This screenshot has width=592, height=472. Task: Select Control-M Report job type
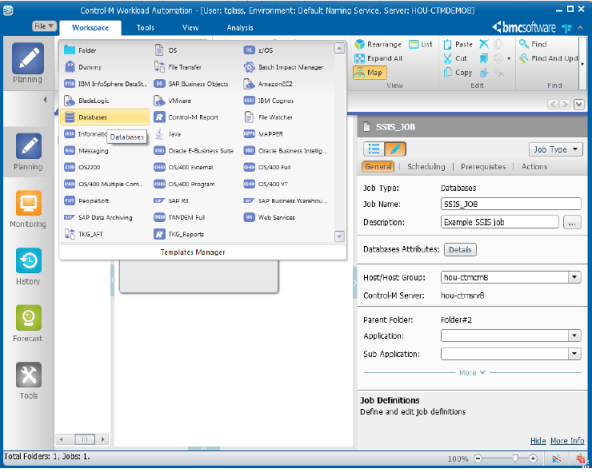pyautogui.click(x=186, y=117)
